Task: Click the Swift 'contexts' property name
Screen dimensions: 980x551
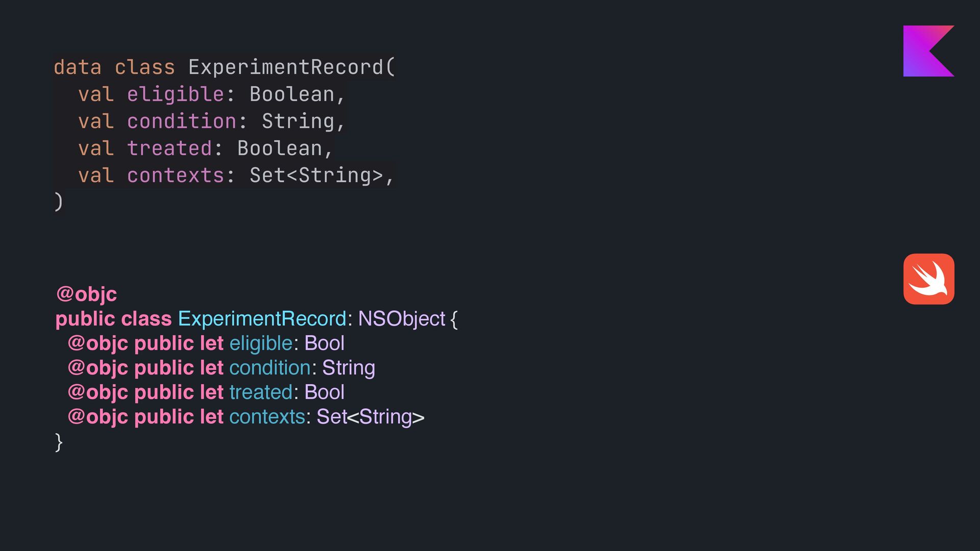Action: tap(267, 417)
